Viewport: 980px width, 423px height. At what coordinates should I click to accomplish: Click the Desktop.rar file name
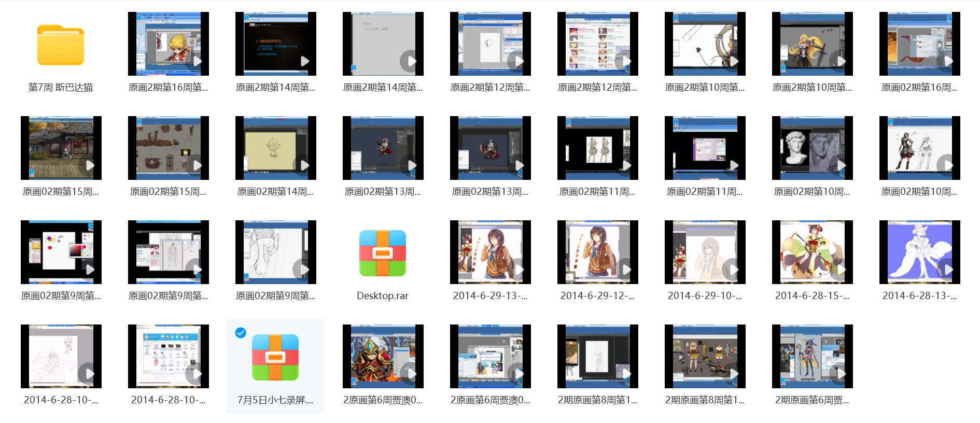tap(382, 296)
